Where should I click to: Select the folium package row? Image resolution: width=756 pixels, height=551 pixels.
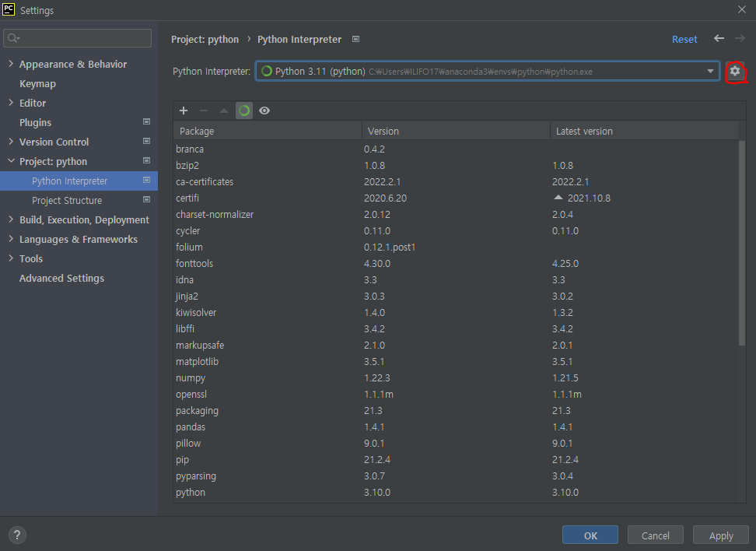point(456,247)
